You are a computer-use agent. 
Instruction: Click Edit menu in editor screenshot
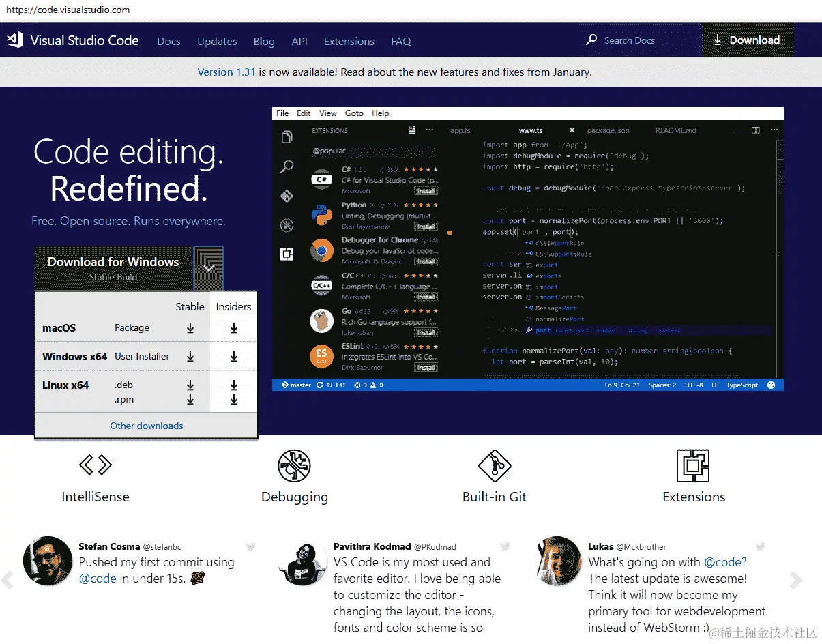click(x=304, y=113)
